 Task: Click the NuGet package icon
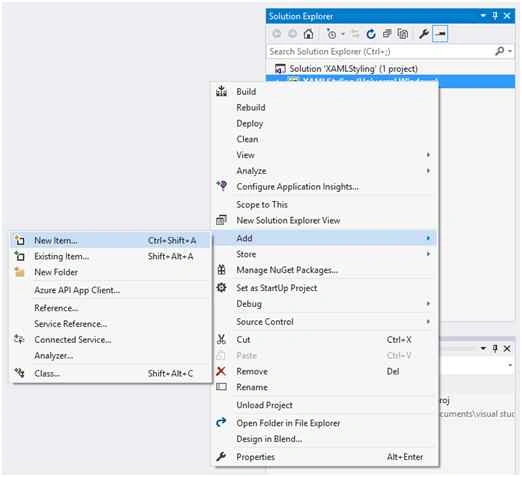(221, 269)
